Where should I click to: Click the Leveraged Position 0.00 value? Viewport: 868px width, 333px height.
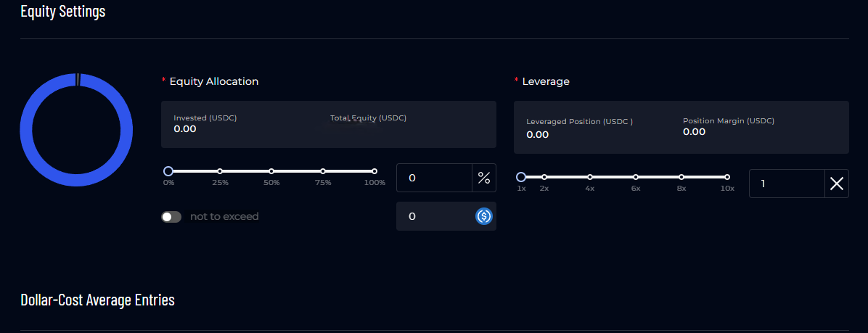(538, 134)
